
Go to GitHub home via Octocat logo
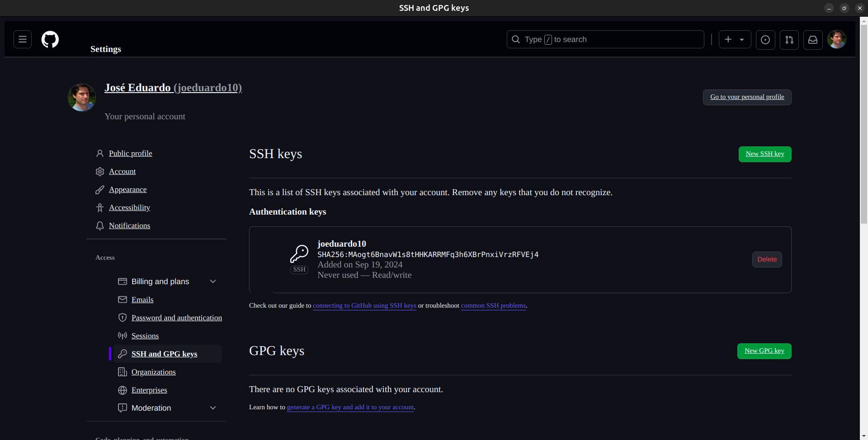pyautogui.click(x=50, y=40)
